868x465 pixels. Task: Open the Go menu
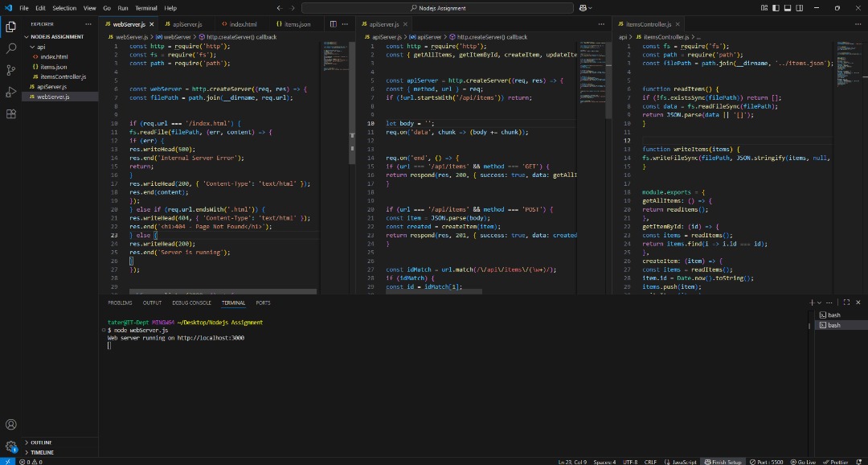(x=107, y=8)
